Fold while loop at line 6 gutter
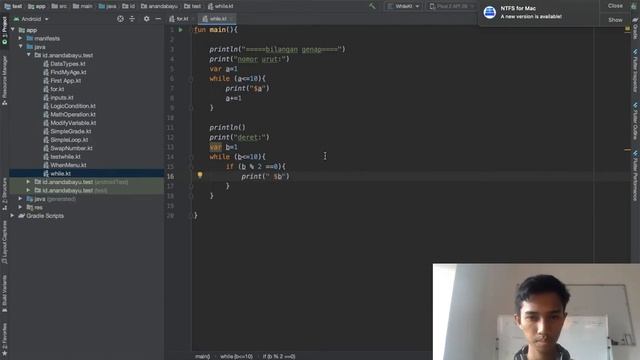 (191, 79)
